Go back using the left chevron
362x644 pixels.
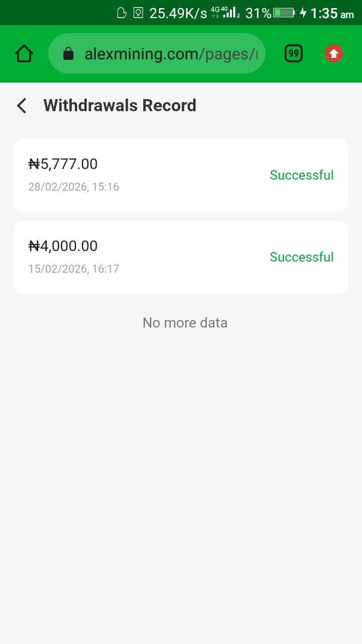coord(21,106)
